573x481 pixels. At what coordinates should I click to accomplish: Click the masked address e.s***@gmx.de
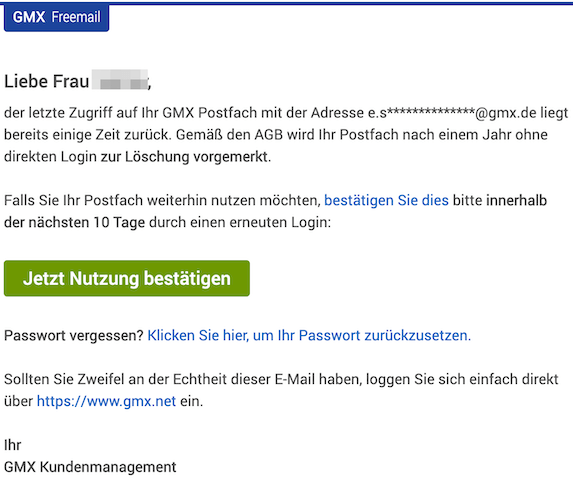pyautogui.click(x=452, y=113)
